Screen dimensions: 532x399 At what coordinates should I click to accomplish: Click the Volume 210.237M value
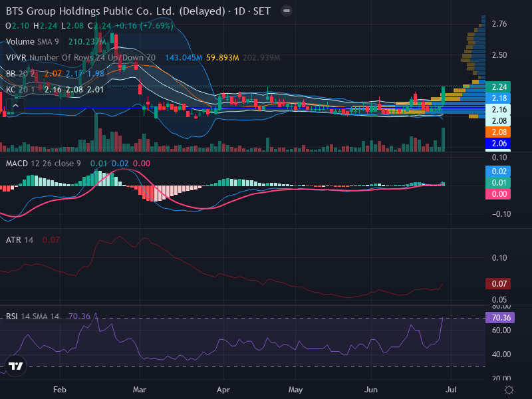click(87, 42)
